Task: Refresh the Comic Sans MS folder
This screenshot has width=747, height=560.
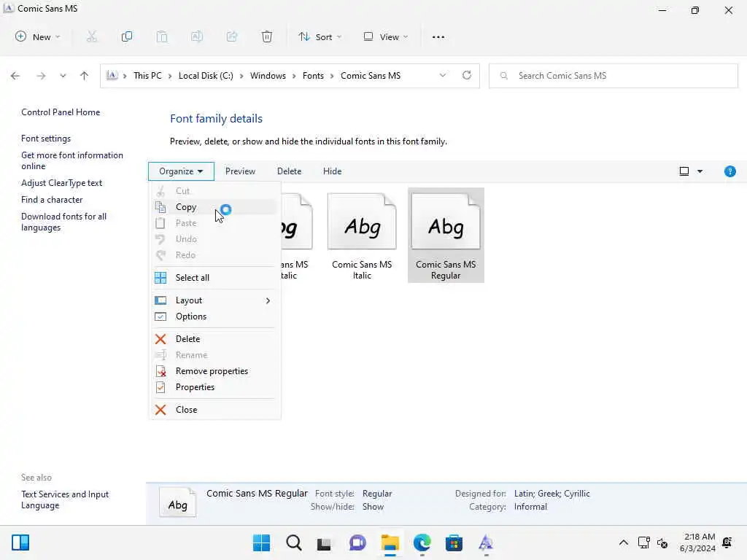Action: click(467, 75)
